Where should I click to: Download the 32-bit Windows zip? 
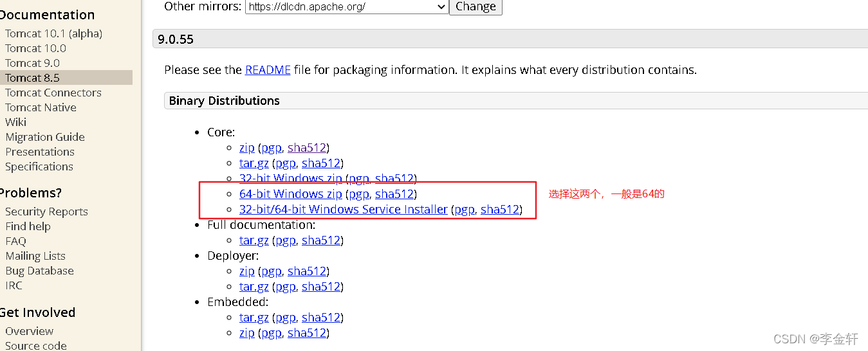pos(290,179)
